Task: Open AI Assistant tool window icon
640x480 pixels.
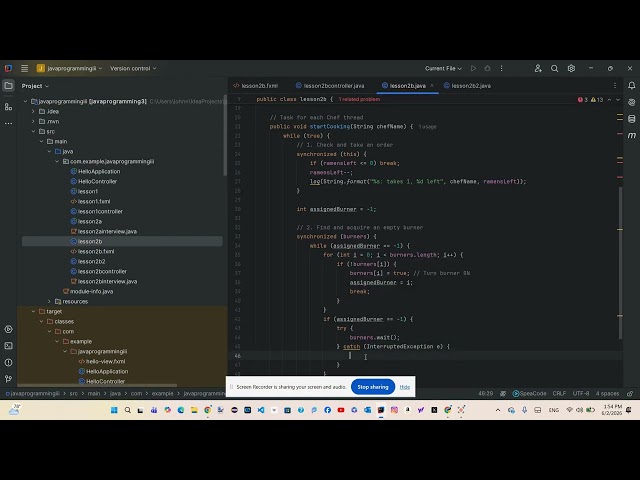Action: tap(631, 102)
